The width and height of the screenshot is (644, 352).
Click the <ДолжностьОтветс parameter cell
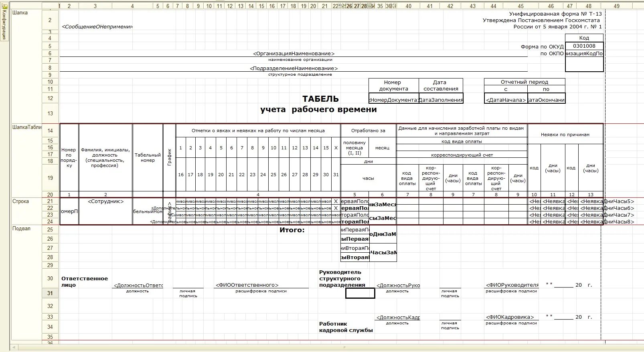pyautogui.click(x=138, y=285)
